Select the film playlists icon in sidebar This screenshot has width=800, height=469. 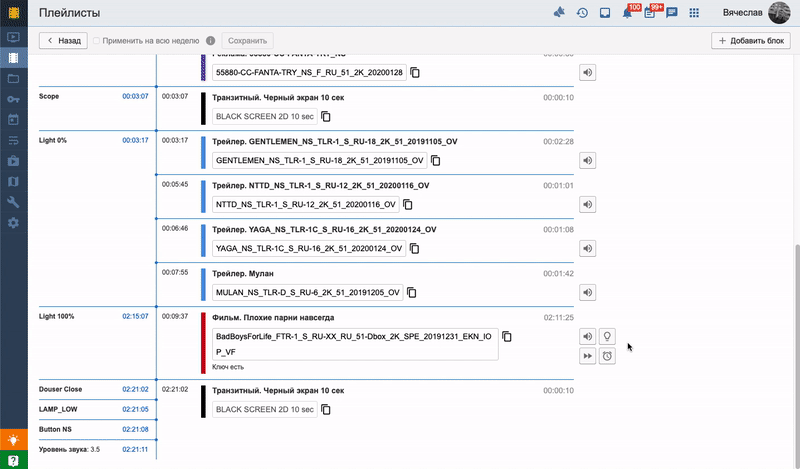point(14,58)
